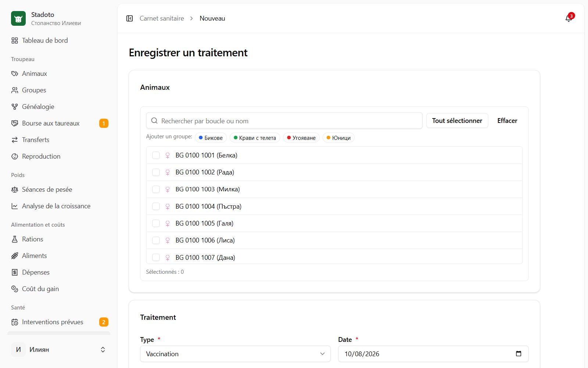The image size is (588, 368).
Task: Click the Aliments wheat icon
Action: 15,256
